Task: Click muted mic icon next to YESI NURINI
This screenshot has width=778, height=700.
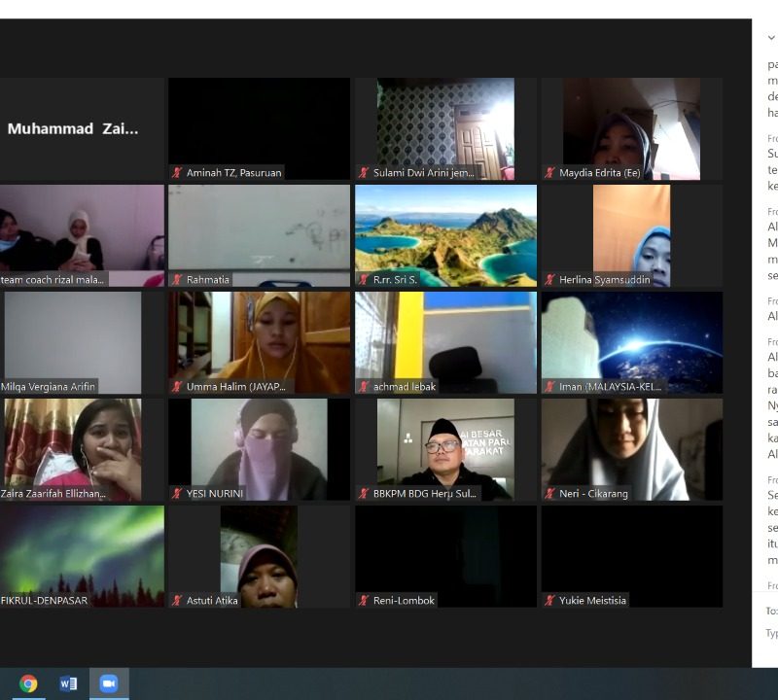Action: 177,494
